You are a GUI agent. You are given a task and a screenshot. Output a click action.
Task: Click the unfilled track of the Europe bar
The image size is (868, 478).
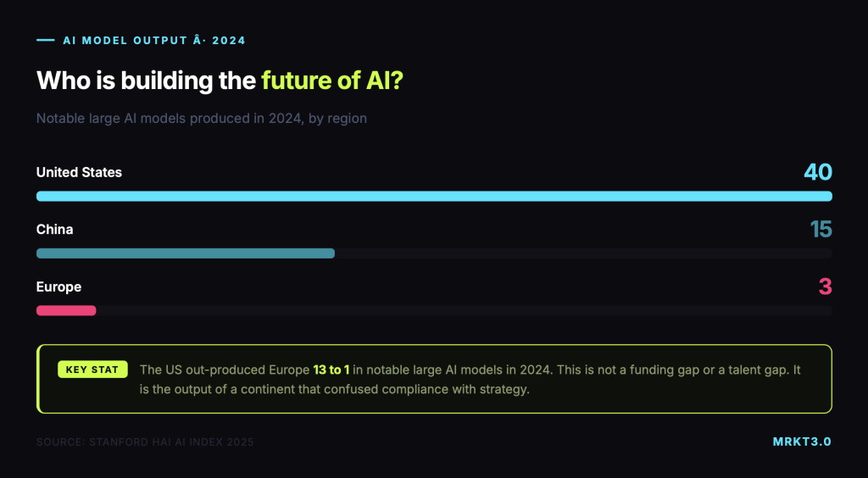point(464,310)
